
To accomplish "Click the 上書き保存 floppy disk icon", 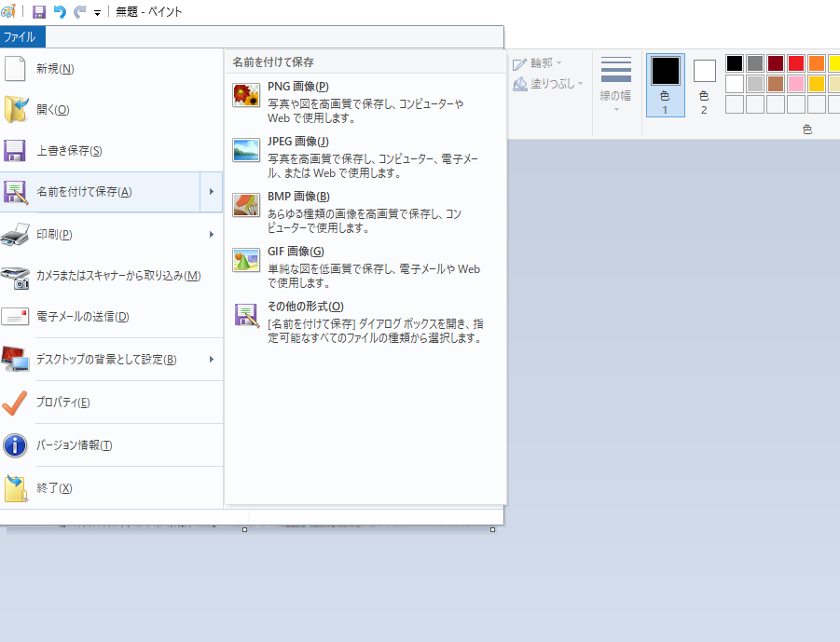I will coord(15,150).
